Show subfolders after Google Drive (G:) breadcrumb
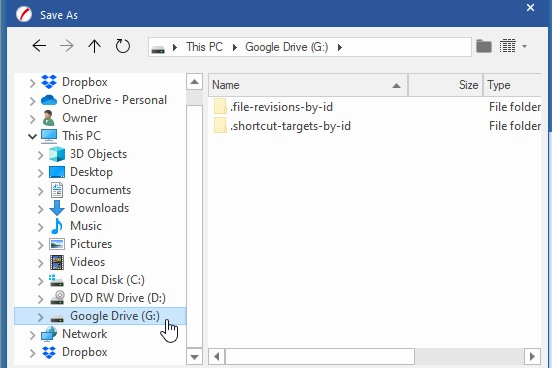 [x=339, y=47]
